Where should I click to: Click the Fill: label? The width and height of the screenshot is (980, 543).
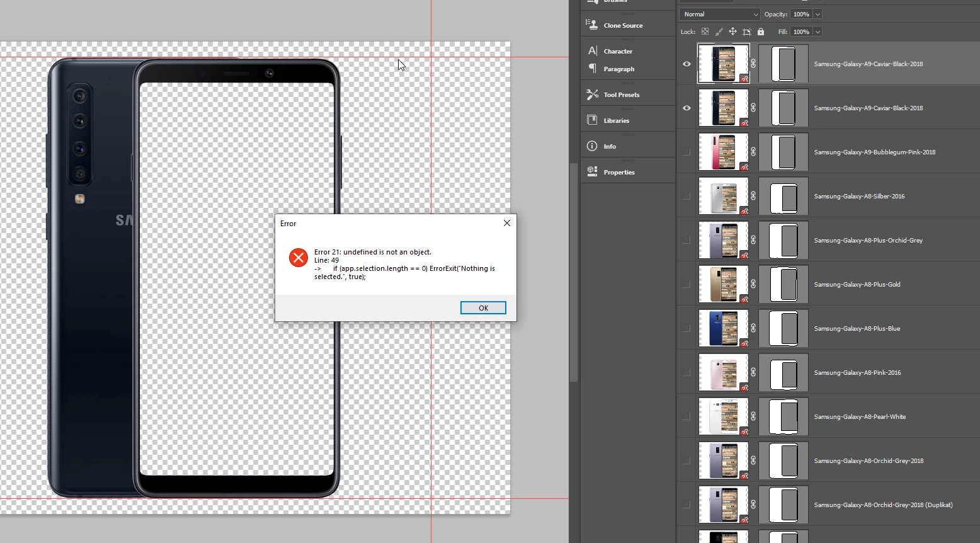click(x=782, y=31)
